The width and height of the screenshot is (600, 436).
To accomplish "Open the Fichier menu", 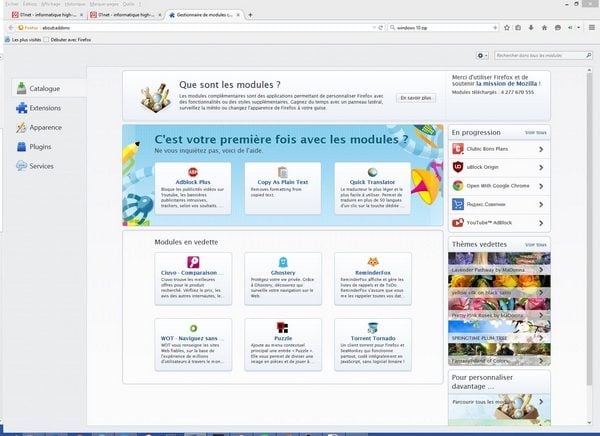I will coord(12,4).
